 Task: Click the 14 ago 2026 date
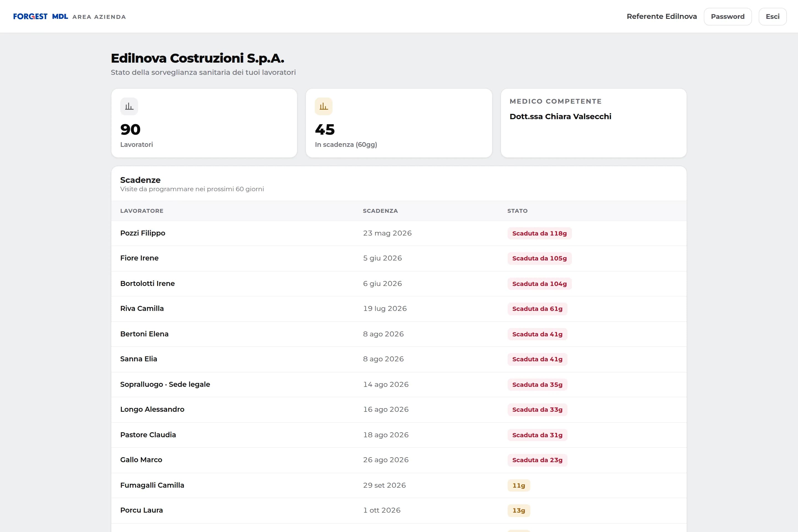386,384
